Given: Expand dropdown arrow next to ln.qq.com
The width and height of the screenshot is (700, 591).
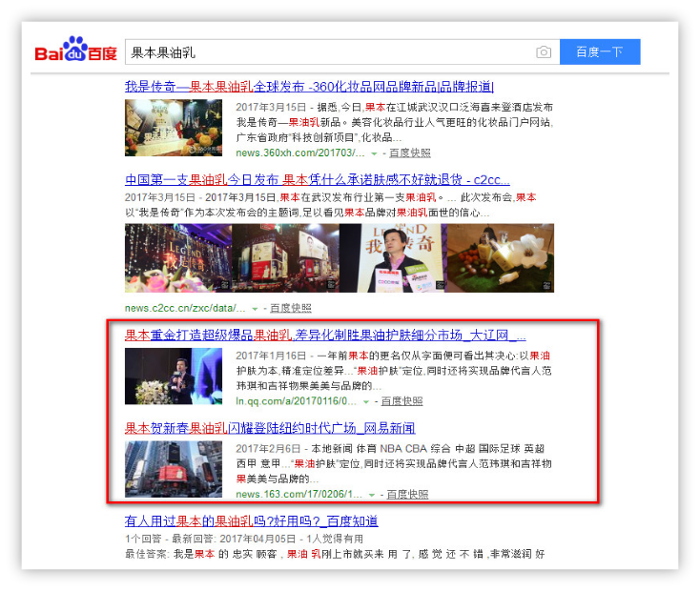Looking at the screenshot, I should pyautogui.click(x=366, y=402).
